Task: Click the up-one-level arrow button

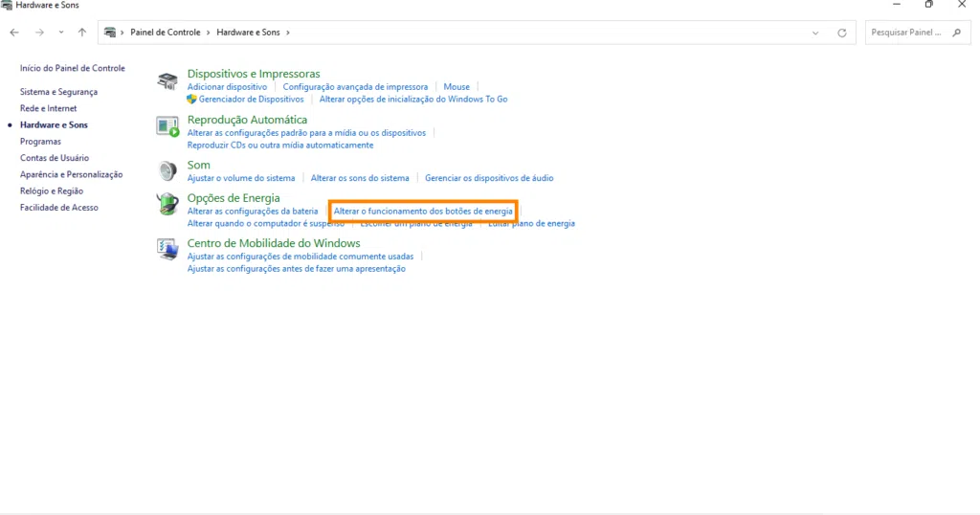Action: point(82,33)
